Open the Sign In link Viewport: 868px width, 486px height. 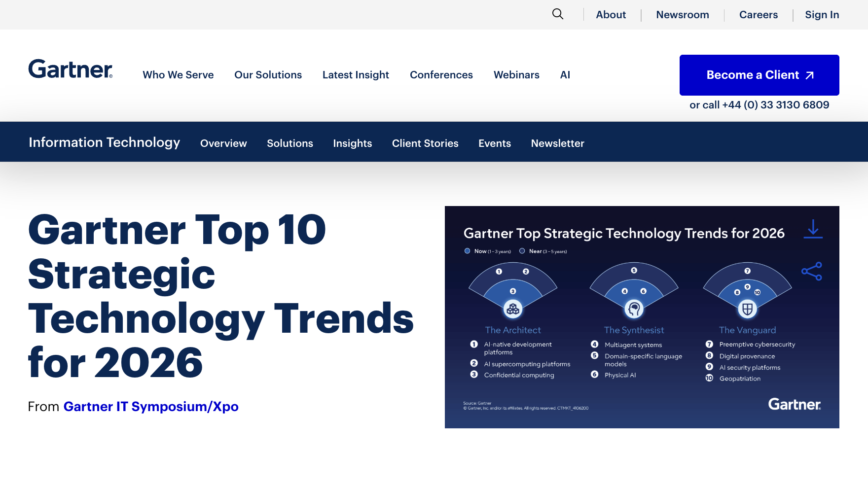822,15
